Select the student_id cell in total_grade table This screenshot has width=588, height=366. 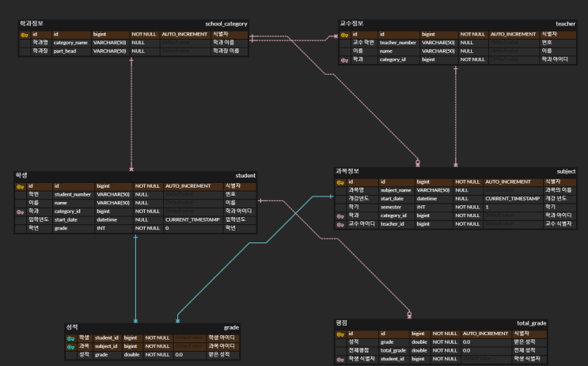(393, 359)
